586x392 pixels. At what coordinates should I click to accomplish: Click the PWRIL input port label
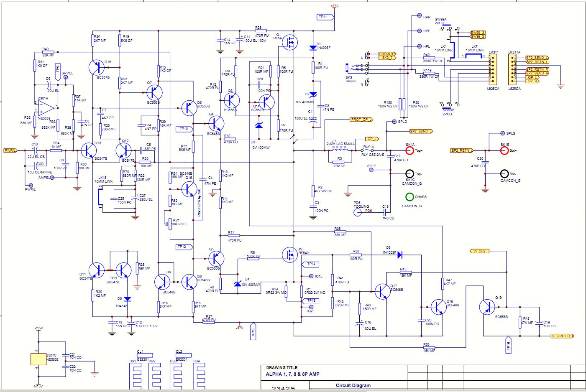click(10, 150)
